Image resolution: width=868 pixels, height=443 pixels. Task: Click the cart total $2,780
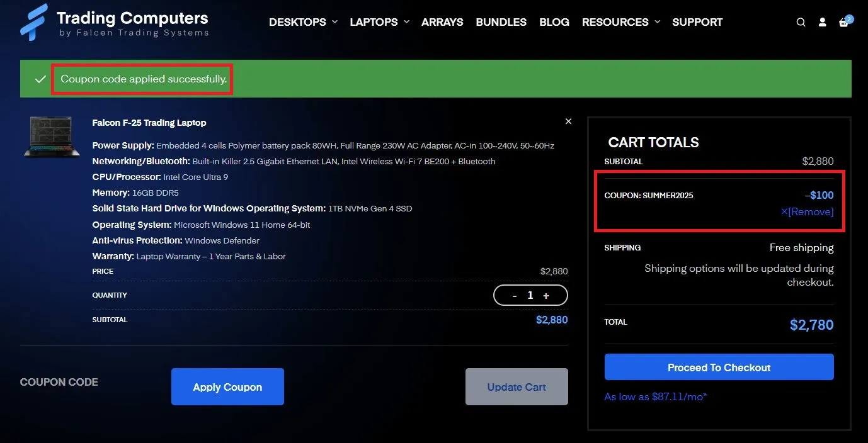click(x=811, y=325)
